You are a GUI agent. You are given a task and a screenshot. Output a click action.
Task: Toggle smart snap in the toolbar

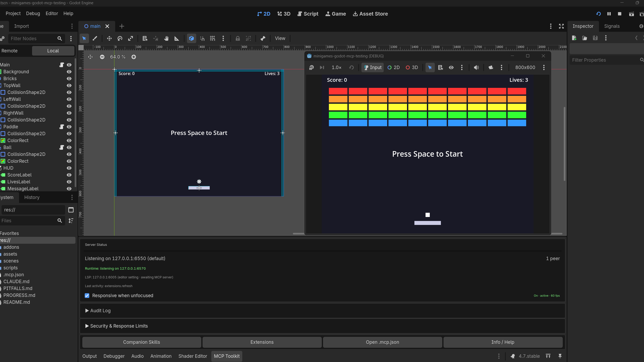click(202, 38)
